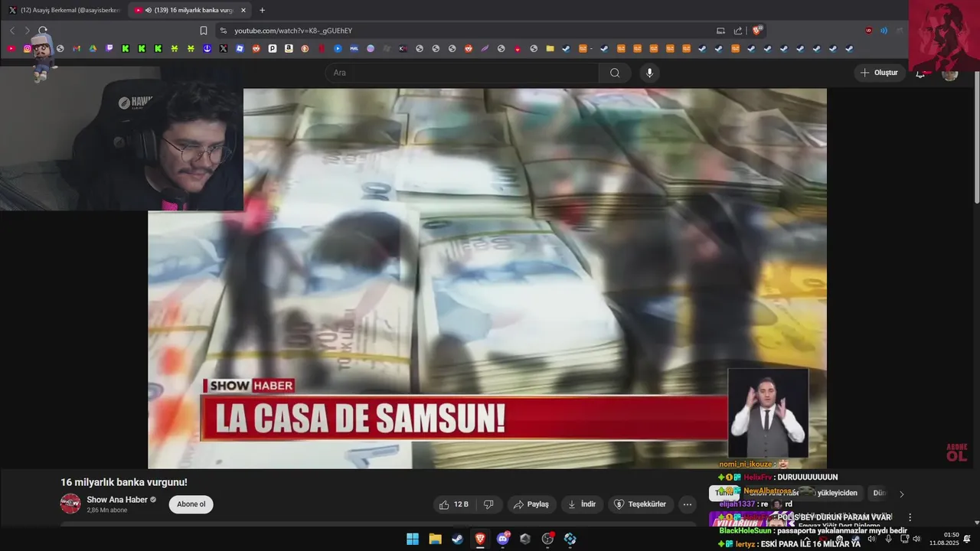This screenshot has height=551, width=980.
Task: Show next filter chips with arrow
Action: tap(901, 494)
